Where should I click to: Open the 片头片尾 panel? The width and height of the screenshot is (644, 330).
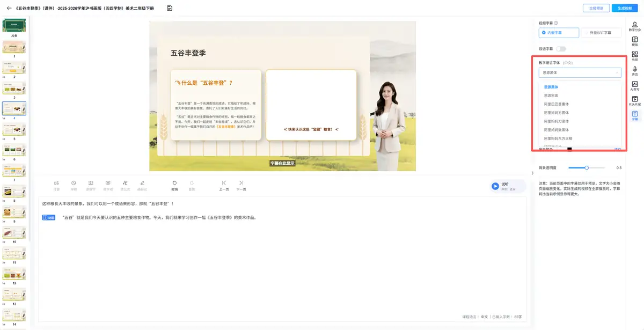pos(635,101)
